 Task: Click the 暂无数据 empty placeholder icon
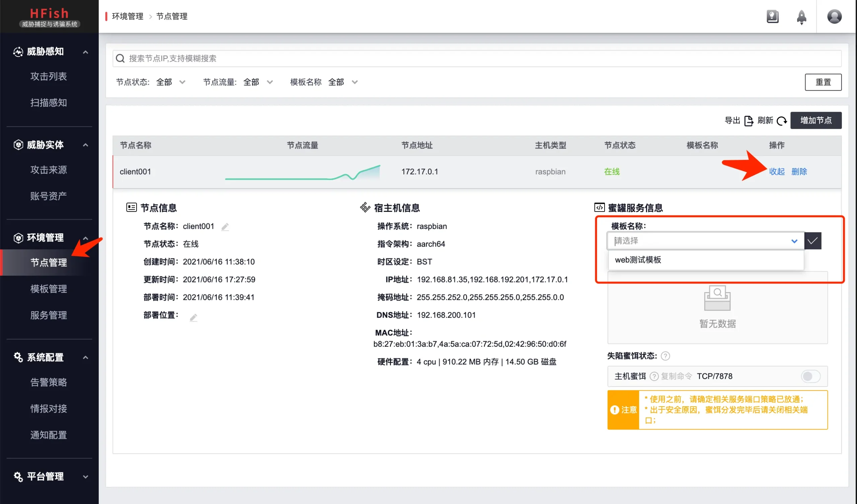pyautogui.click(x=717, y=298)
